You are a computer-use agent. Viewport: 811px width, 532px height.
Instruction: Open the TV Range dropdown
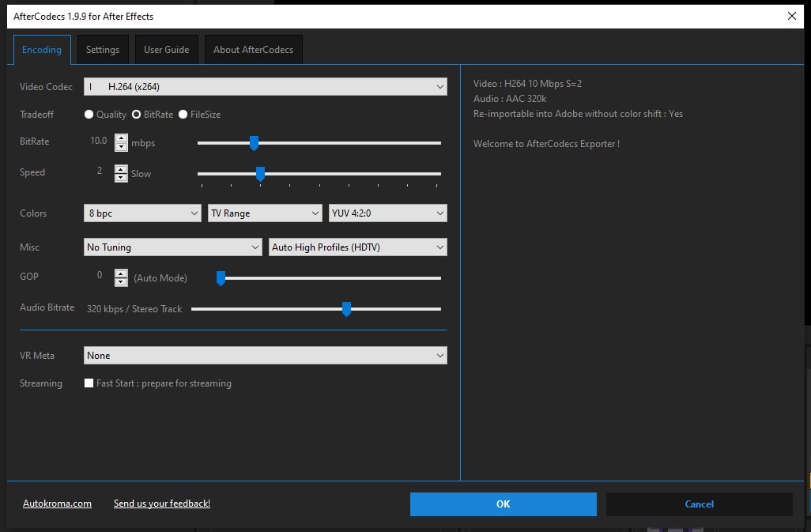(x=265, y=213)
